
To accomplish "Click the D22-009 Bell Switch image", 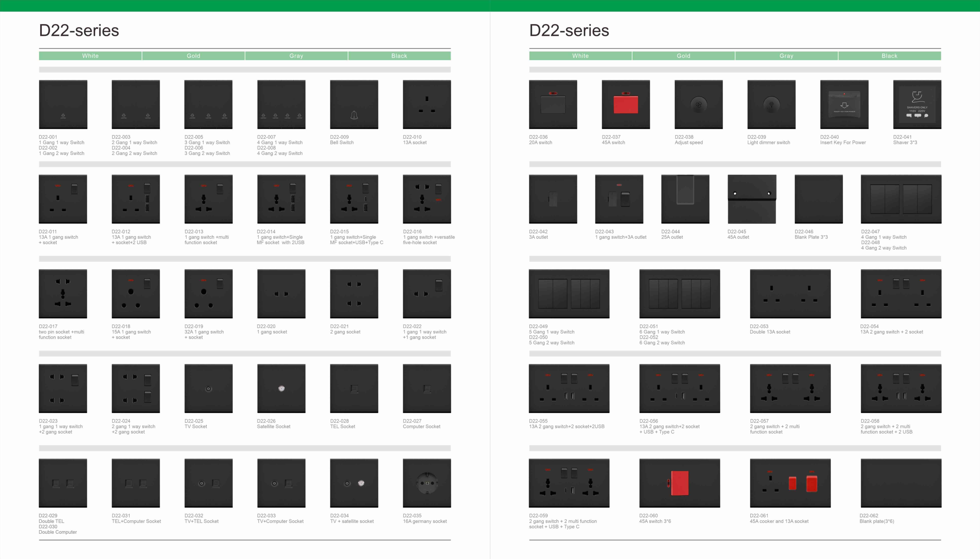I will pyautogui.click(x=354, y=104).
